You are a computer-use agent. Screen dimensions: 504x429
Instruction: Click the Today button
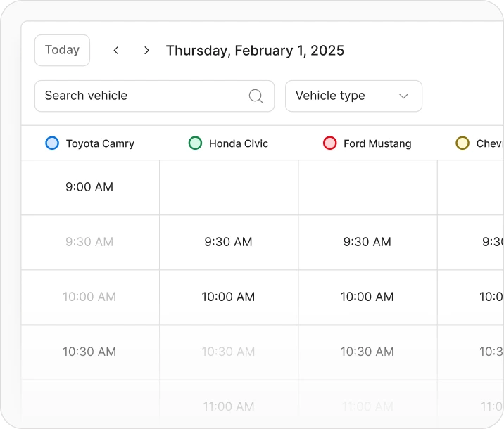coord(62,50)
